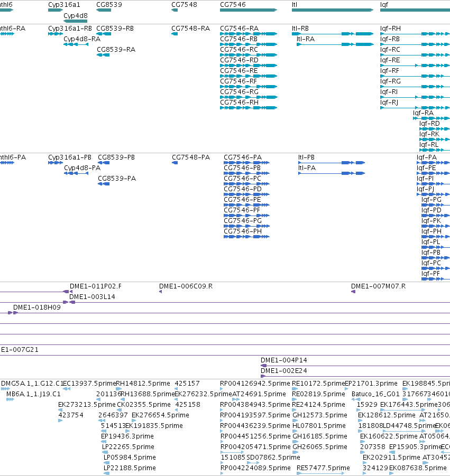
Task: Select the CG8539-PB protein label
Action: (116, 157)
